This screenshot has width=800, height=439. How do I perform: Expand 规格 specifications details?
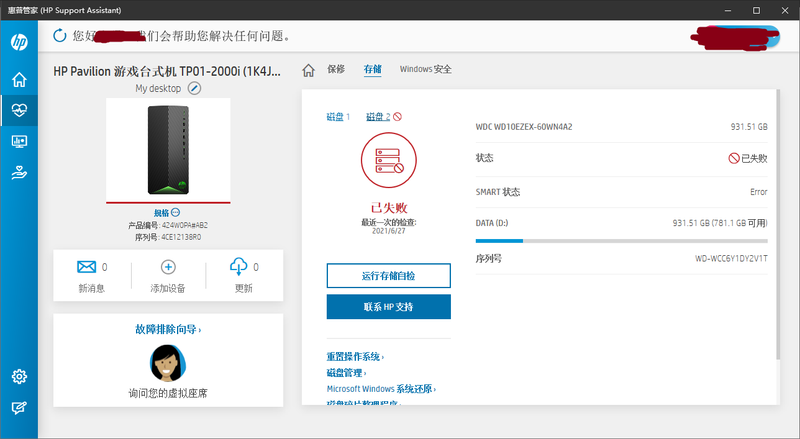point(167,212)
